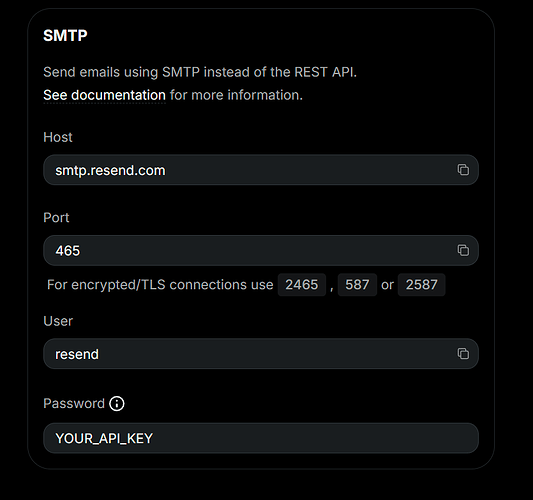533x500 pixels.
Task: Click the User field label
Action: [x=58, y=321]
